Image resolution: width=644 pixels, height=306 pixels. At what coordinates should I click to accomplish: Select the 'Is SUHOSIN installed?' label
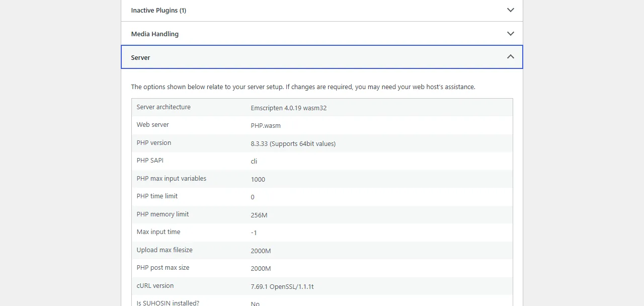168,303
